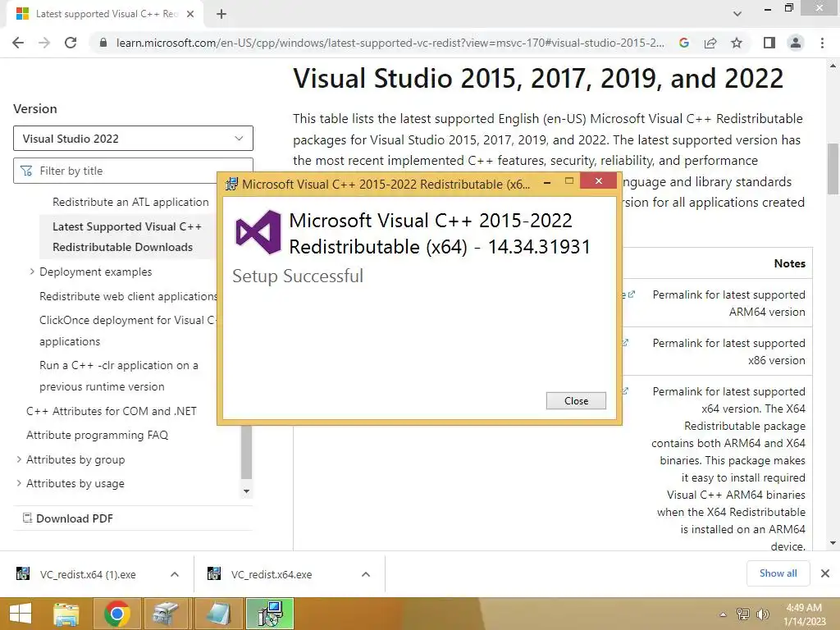Show all downloads
Viewport: 840px width, 630px height.
(x=778, y=573)
